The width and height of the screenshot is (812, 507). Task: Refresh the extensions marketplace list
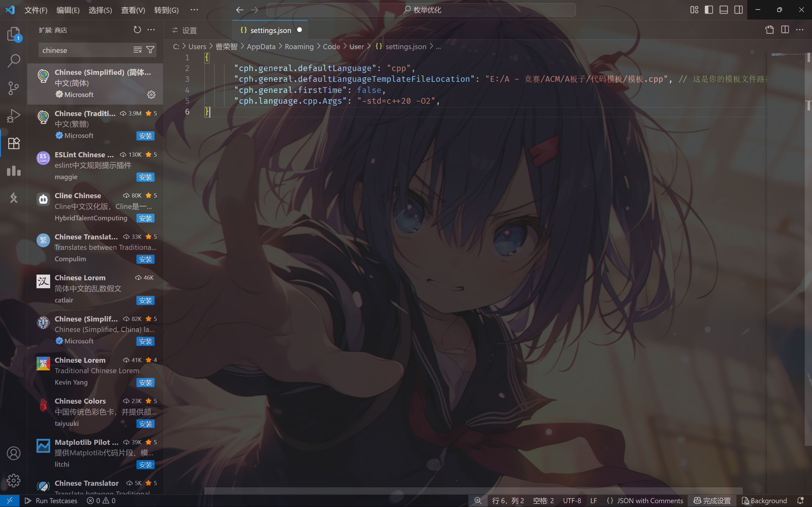pyautogui.click(x=137, y=30)
